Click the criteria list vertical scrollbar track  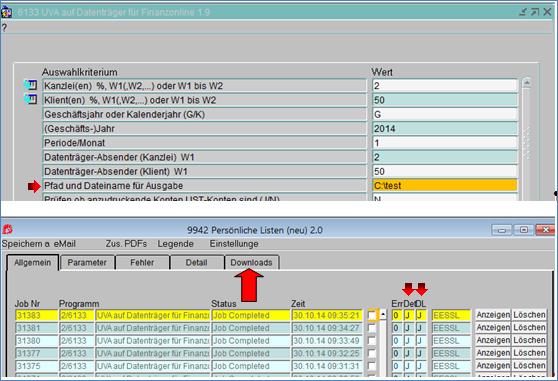[x=527, y=144]
